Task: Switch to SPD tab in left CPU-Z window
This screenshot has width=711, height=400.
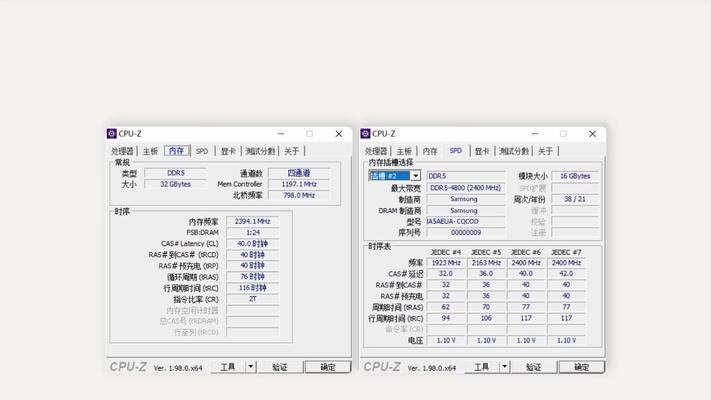Action: tap(202, 151)
